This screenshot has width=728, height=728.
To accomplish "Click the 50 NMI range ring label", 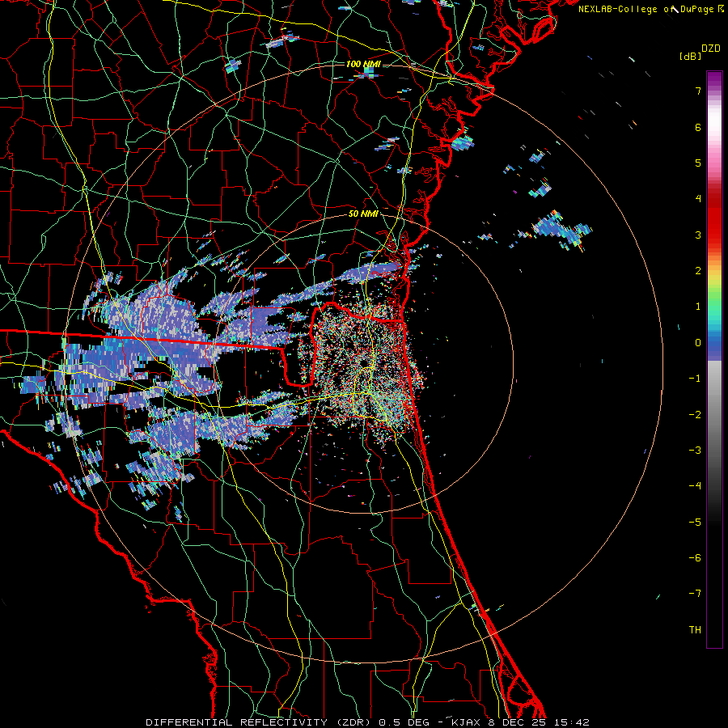I will point(363,214).
